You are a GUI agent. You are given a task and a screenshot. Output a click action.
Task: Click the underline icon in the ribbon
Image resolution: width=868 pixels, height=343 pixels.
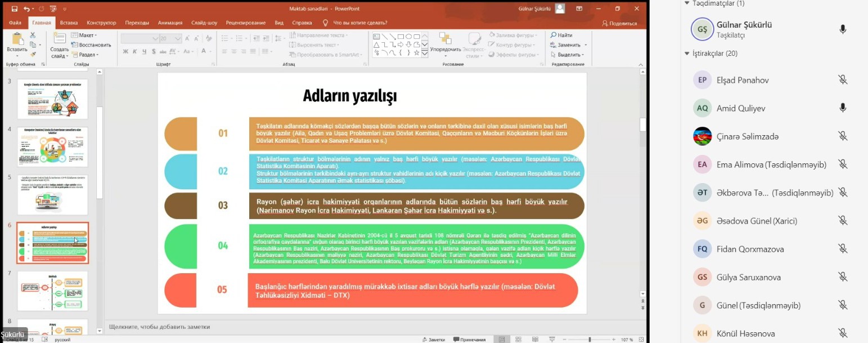point(143,51)
